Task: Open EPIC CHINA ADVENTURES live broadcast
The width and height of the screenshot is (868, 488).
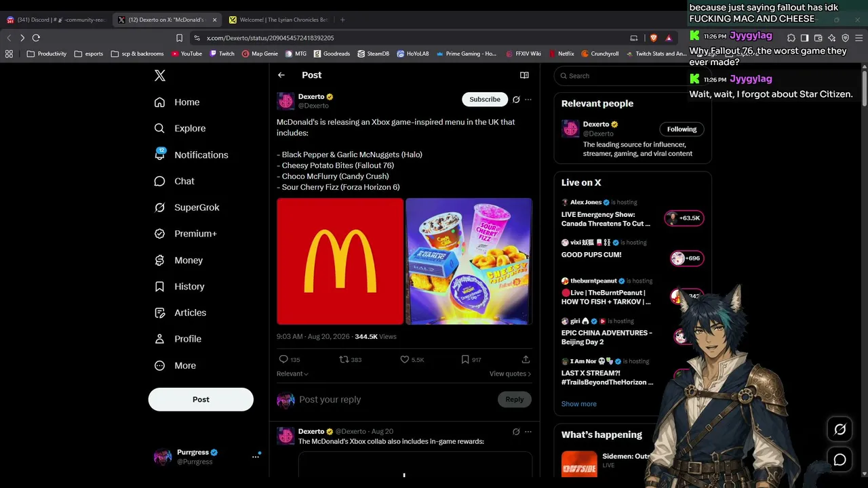Action: [x=607, y=338]
